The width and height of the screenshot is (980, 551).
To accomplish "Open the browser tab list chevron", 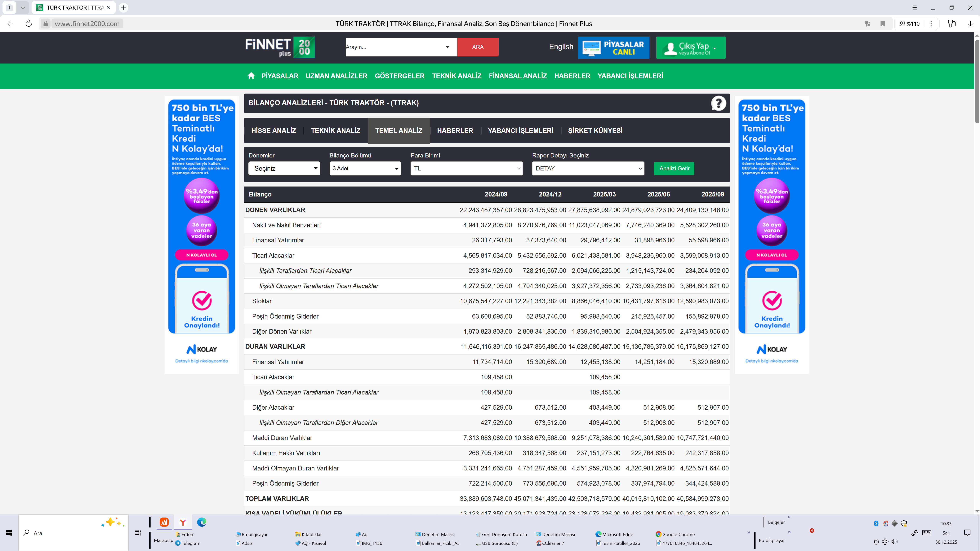I will 23,8.
